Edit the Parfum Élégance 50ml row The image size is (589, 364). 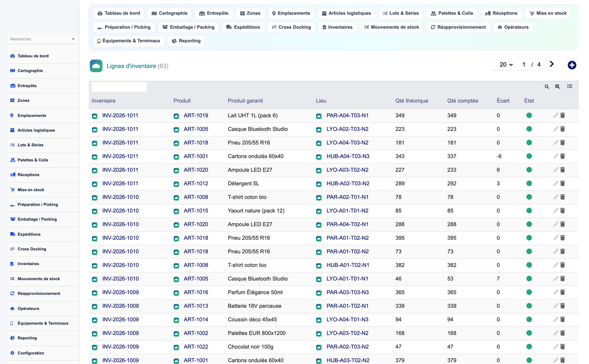(556, 292)
